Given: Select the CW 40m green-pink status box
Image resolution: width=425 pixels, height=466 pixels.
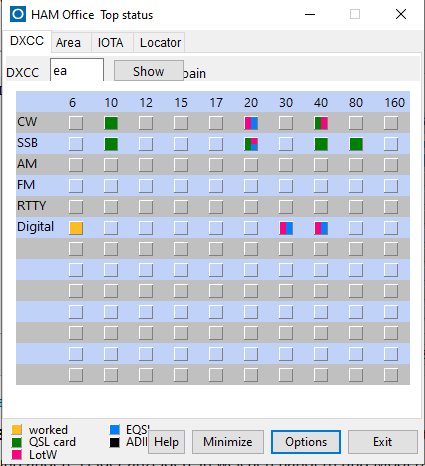Looking at the screenshot, I should (321, 123).
